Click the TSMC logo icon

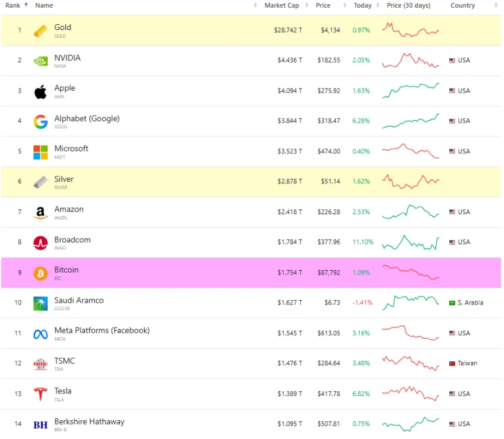tap(40, 364)
